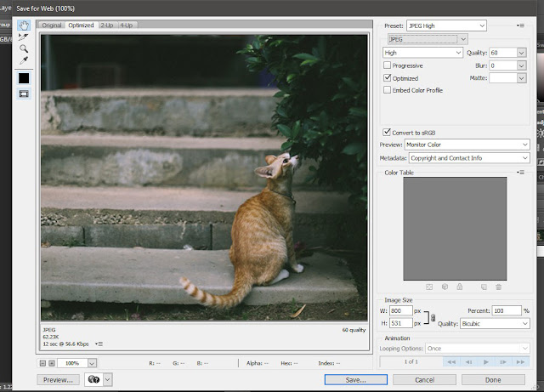Click the Percent field showing 100

tap(507, 310)
